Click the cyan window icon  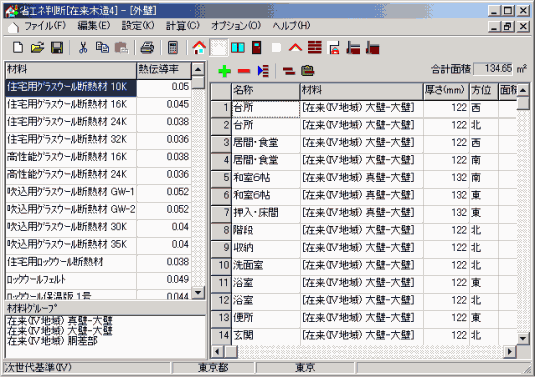pyautogui.click(x=238, y=47)
